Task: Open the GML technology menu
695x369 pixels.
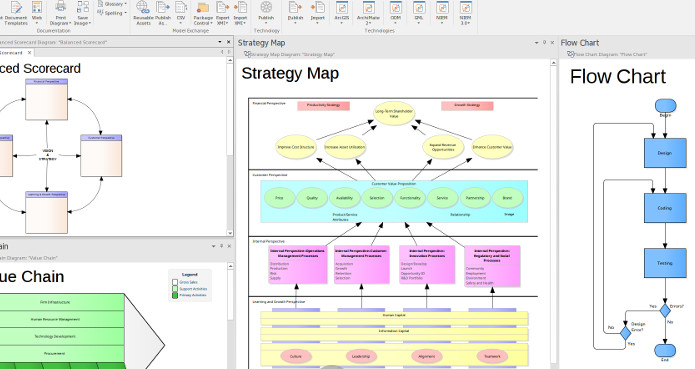Action: [x=418, y=12]
